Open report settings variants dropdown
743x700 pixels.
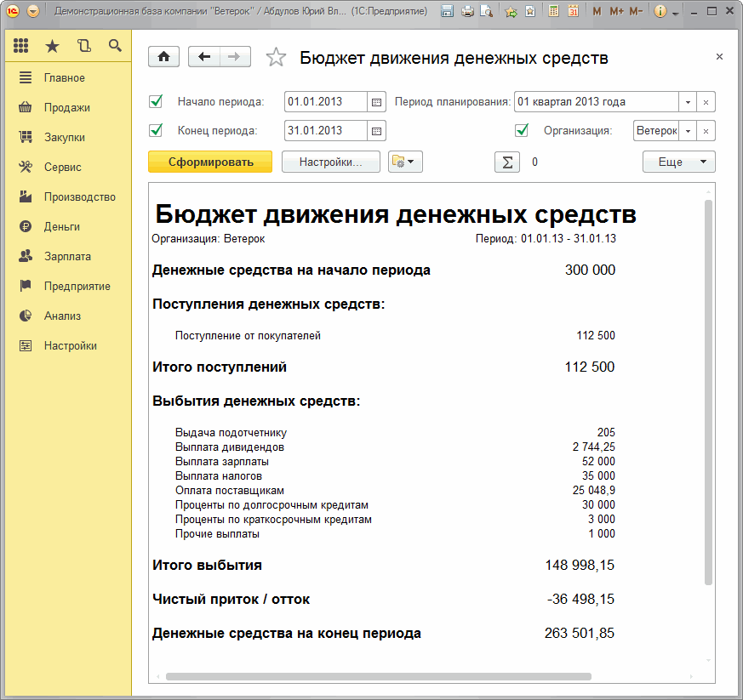tap(405, 162)
